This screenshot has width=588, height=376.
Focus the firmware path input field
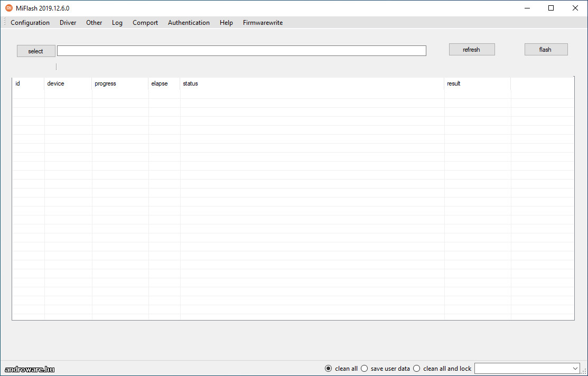click(x=241, y=51)
